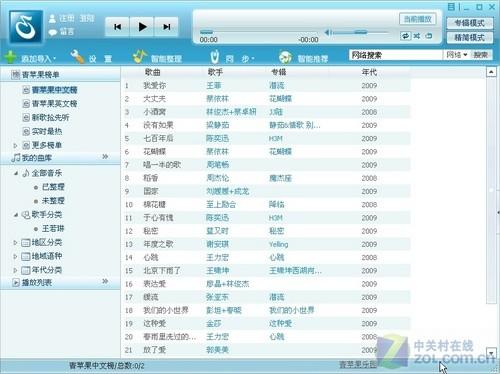Click the 注册 register link
The width and height of the screenshot is (500, 374).
coord(66,19)
